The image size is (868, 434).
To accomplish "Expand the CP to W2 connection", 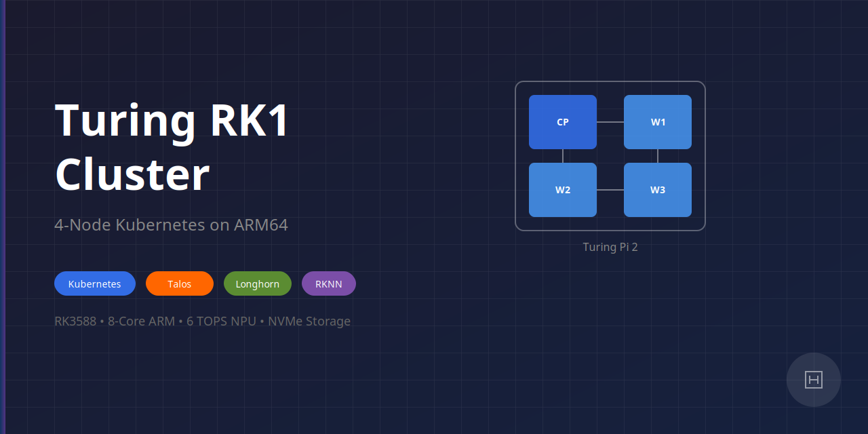I will click(x=563, y=156).
